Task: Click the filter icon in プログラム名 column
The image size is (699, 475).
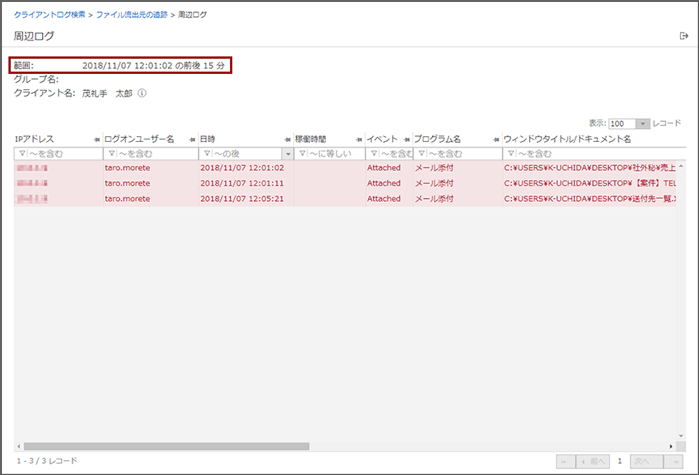Action: (x=422, y=154)
